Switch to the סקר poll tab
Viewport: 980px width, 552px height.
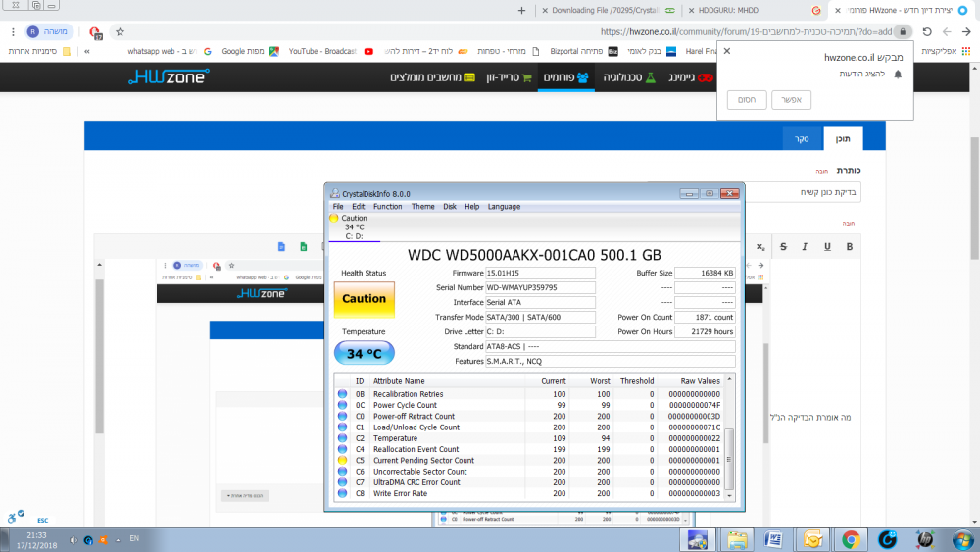tap(802, 139)
